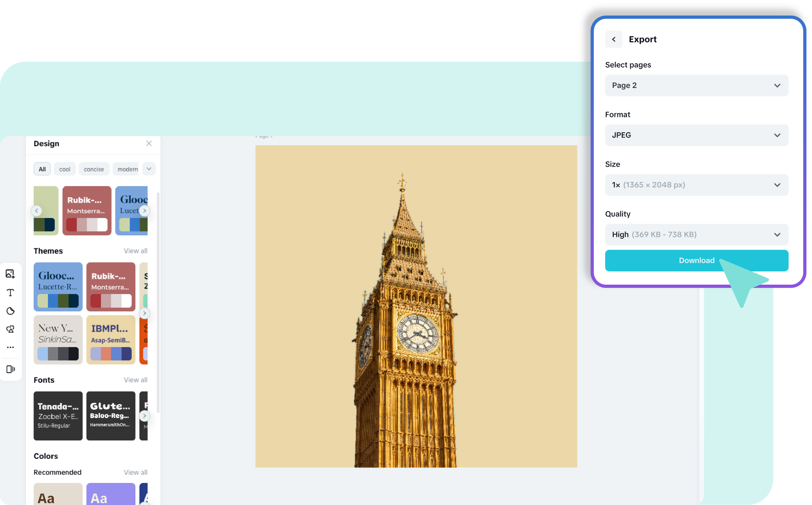Select the 'cool' filter tag
This screenshot has height=505, width=812.
[65, 169]
